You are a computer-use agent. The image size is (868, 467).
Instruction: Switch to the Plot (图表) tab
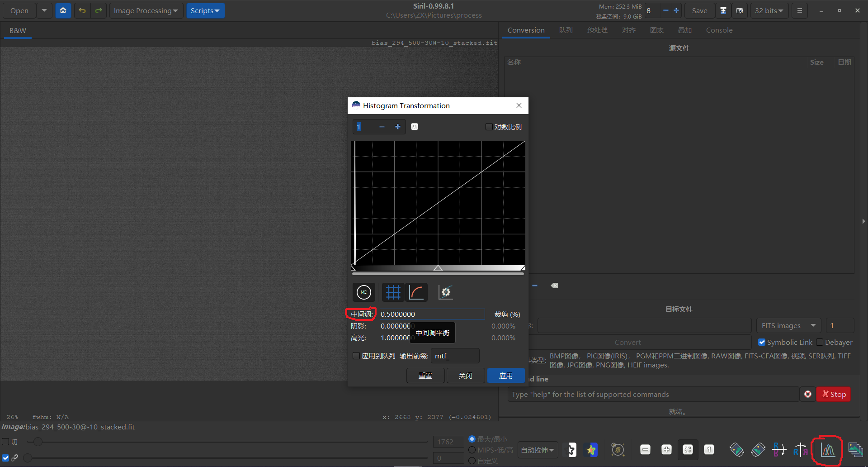657,30
